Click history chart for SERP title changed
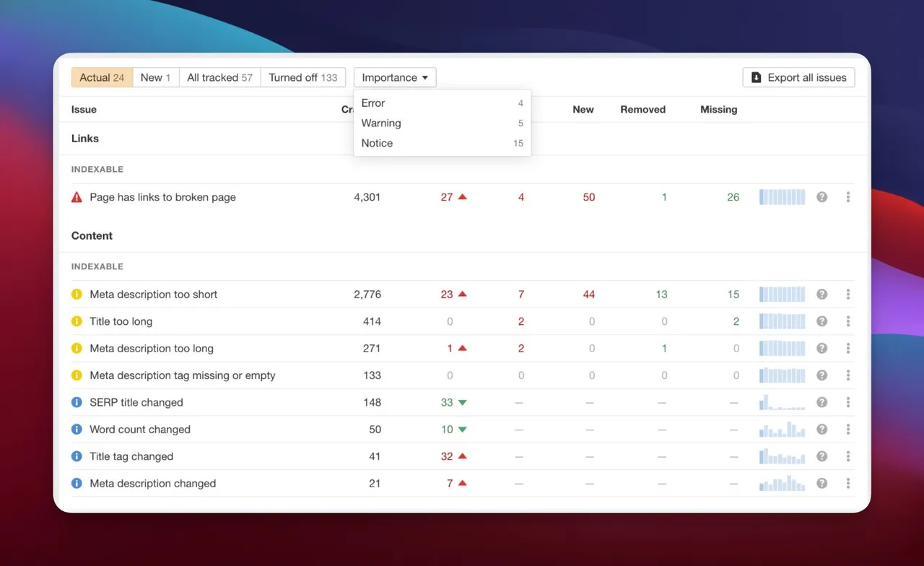The height and width of the screenshot is (566, 924). tap(783, 402)
